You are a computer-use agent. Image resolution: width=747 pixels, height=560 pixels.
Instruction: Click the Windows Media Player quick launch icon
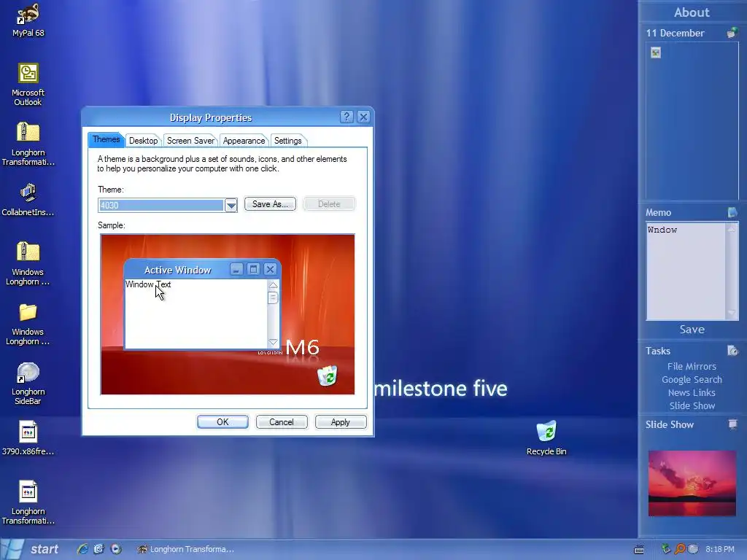tap(116, 549)
